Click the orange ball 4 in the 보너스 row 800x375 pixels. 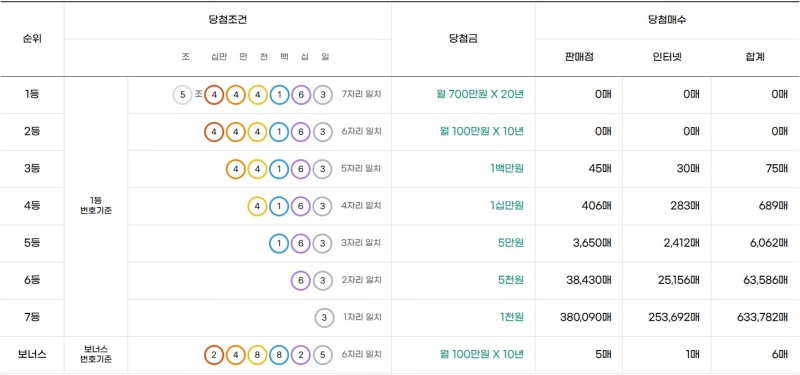pyautogui.click(x=236, y=355)
